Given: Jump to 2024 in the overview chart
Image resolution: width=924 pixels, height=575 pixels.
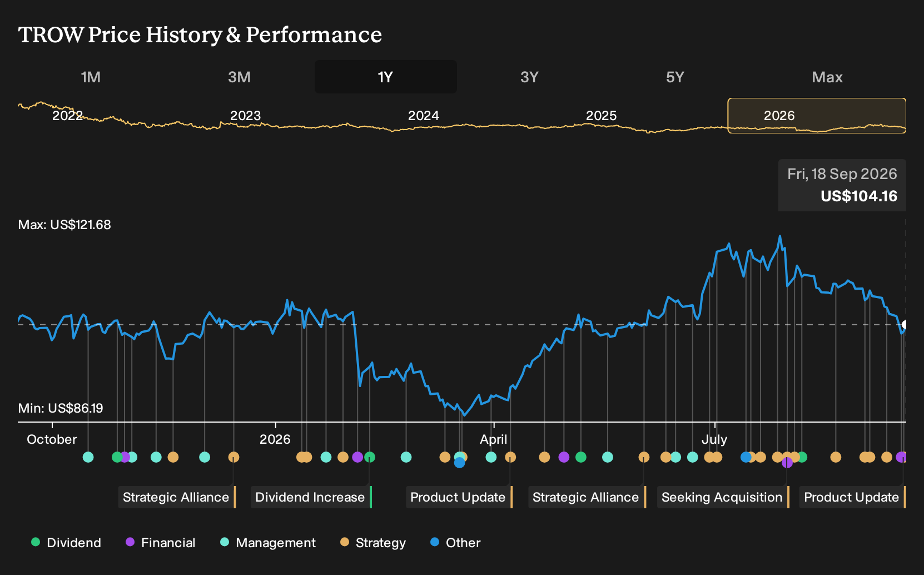Looking at the screenshot, I should 423,116.
